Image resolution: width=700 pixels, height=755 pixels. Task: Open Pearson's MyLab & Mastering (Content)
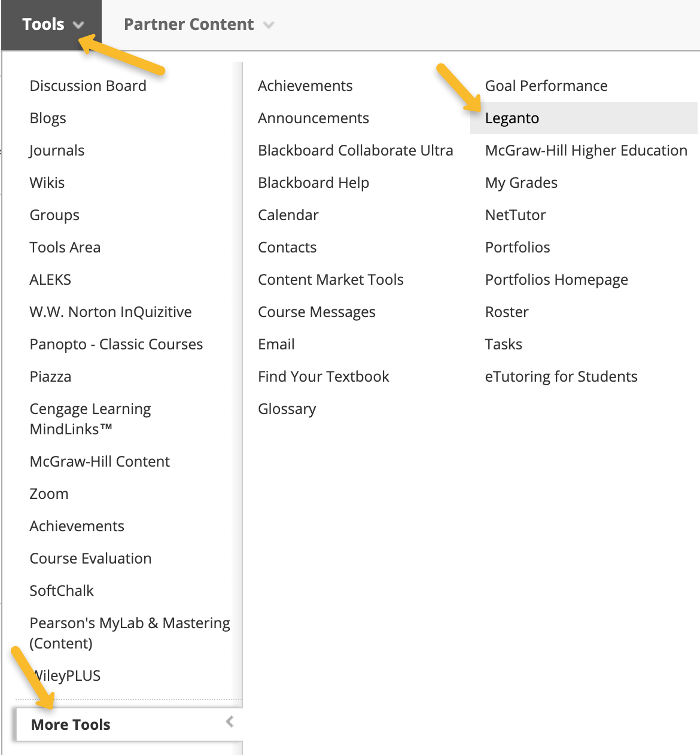130,633
